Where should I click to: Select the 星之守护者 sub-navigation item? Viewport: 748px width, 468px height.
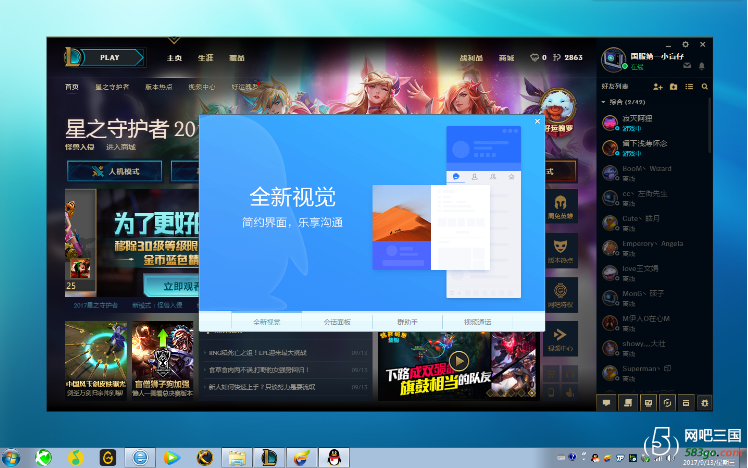coord(112,87)
